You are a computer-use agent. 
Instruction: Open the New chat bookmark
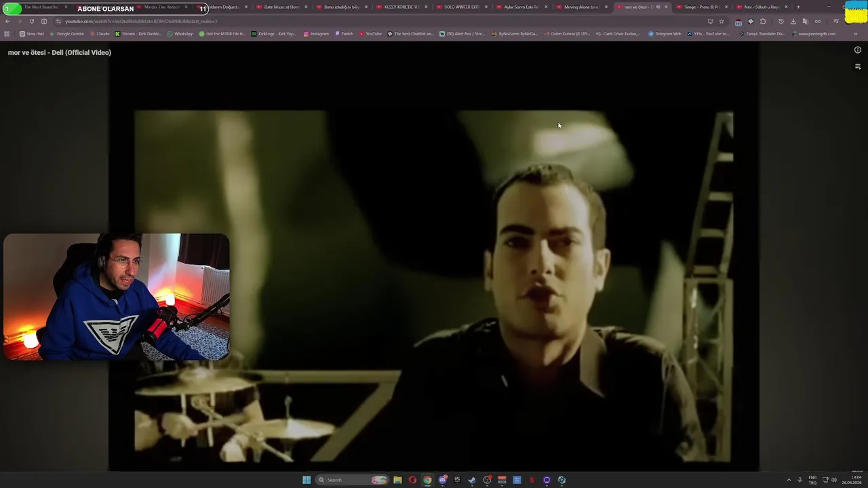[x=32, y=34]
